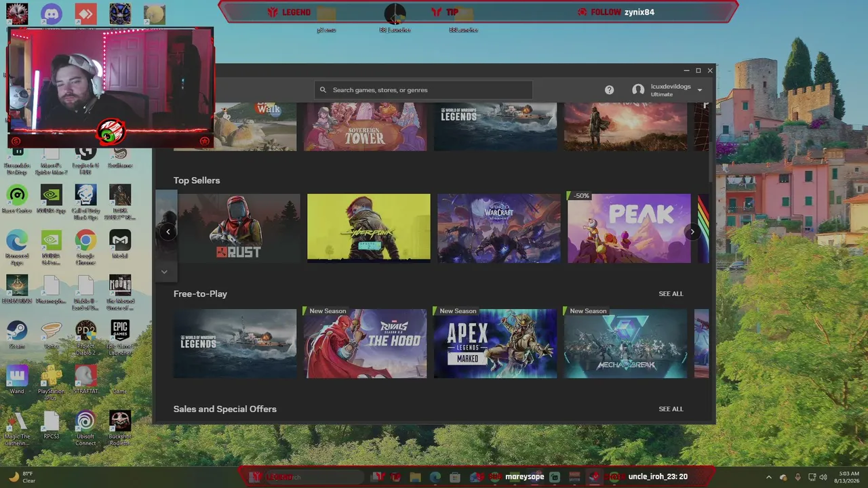Click the microphone tray icon
868x488 pixels.
[797, 477]
